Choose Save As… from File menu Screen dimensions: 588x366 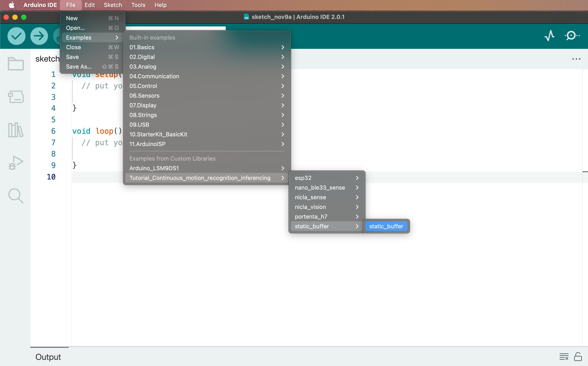pyautogui.click(x=79, y=67)
